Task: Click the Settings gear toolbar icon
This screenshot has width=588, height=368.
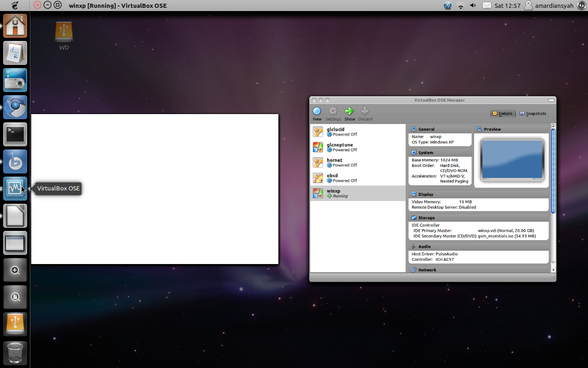Action: (333, 111)
